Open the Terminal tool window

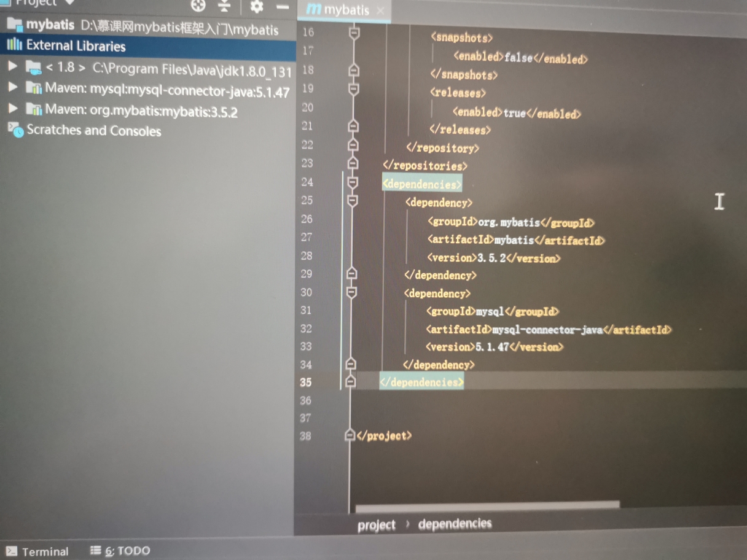tap(37, 551)
